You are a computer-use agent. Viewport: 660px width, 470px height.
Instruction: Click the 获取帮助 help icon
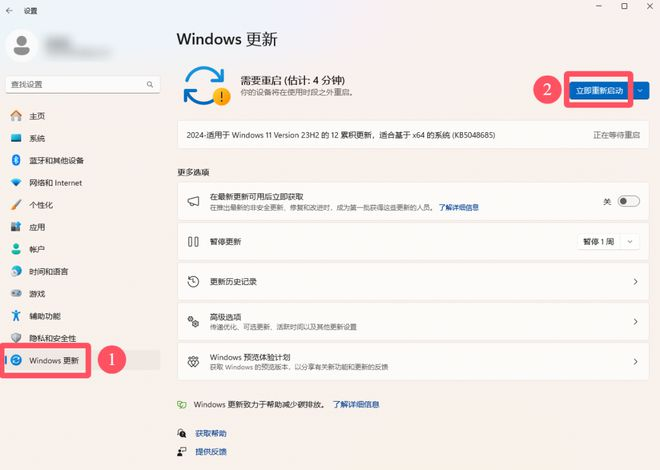coord(181,433)
